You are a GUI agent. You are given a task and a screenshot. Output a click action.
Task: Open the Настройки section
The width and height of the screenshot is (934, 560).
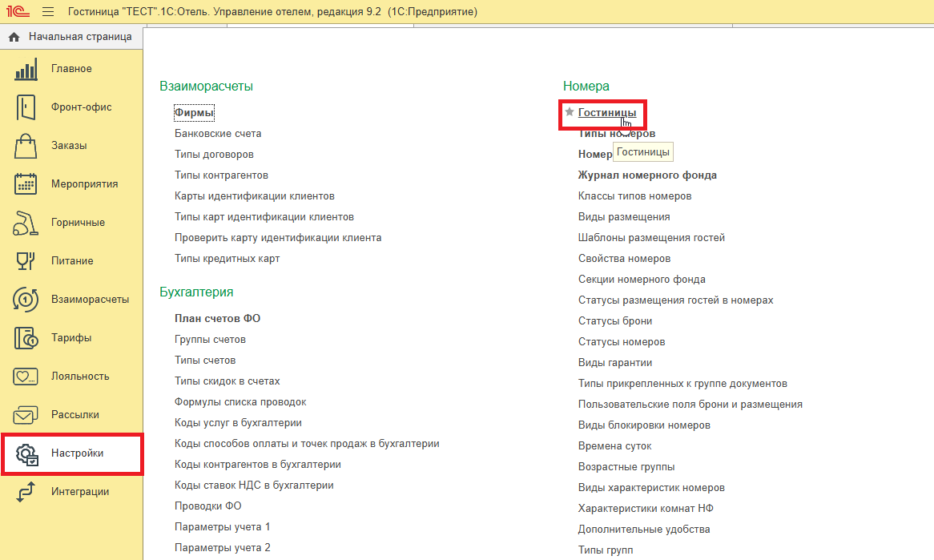pyautogui.click(x=71, y=453)
